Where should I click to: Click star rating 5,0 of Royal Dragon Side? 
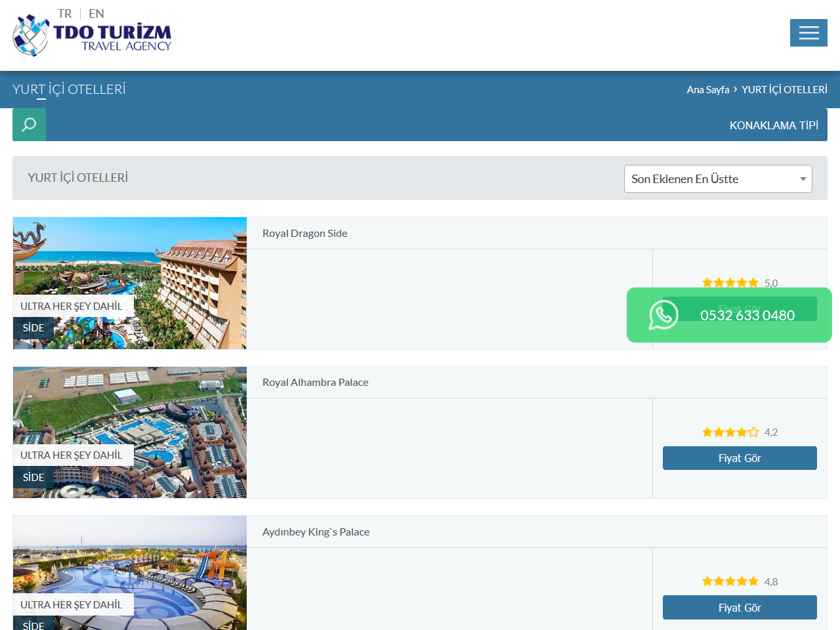point(740,283)
